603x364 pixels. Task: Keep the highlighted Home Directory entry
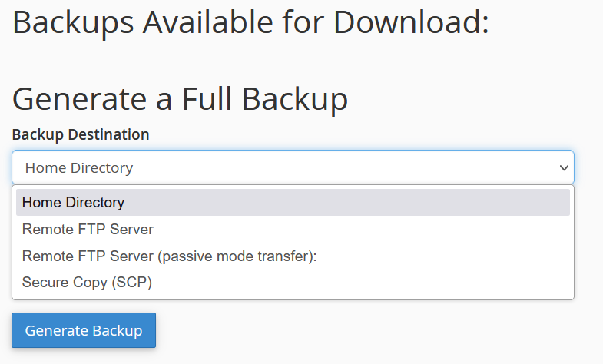click(x=73, y=203)
